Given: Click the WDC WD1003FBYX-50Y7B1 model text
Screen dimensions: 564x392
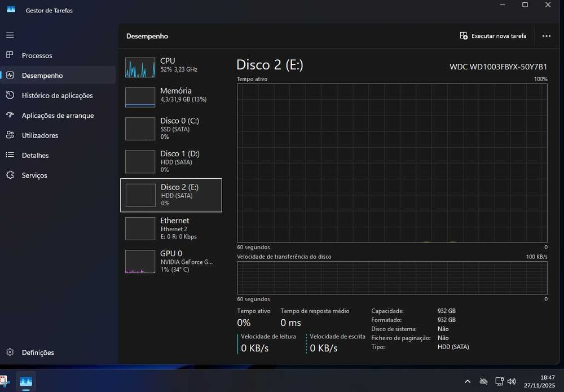Looking at the screenshot, I should (498, 67).
